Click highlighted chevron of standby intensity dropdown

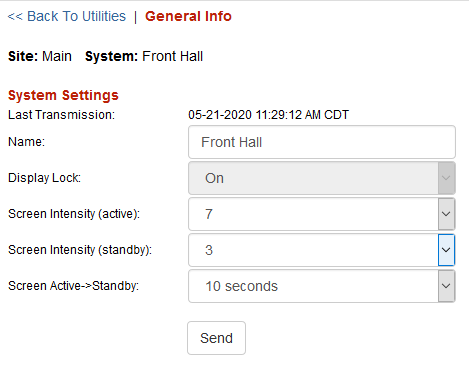(x=446, y=250)
